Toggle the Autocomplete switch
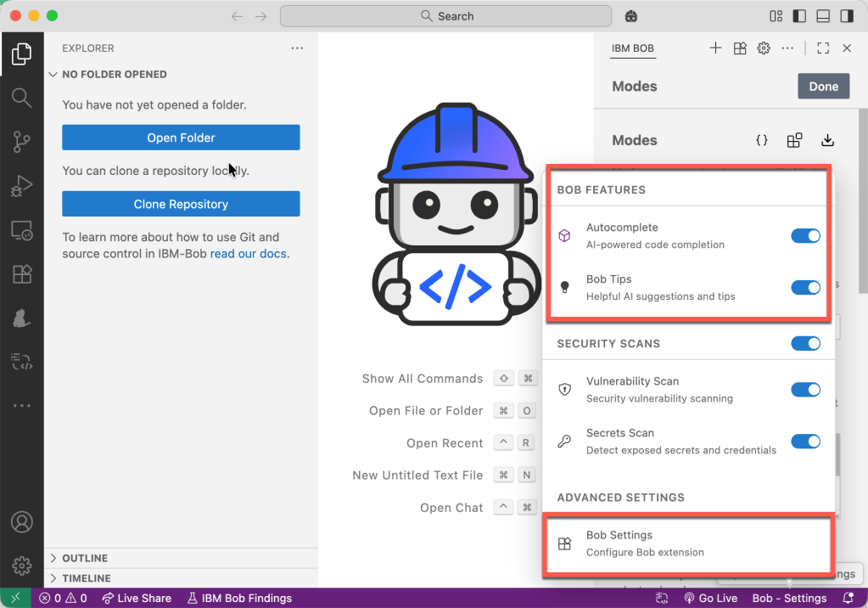The width and height of the screenshot is (868, 608). pyautogui.click(x=805, y=236)
